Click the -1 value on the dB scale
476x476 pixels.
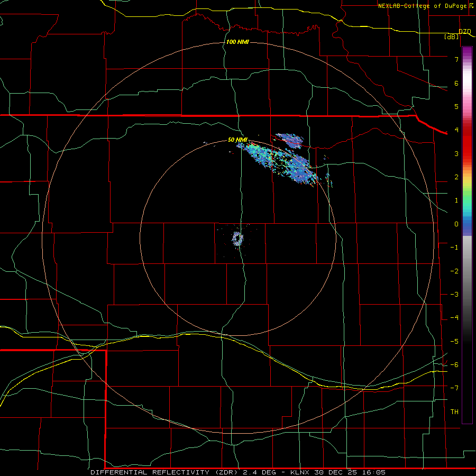coord(454,248)
